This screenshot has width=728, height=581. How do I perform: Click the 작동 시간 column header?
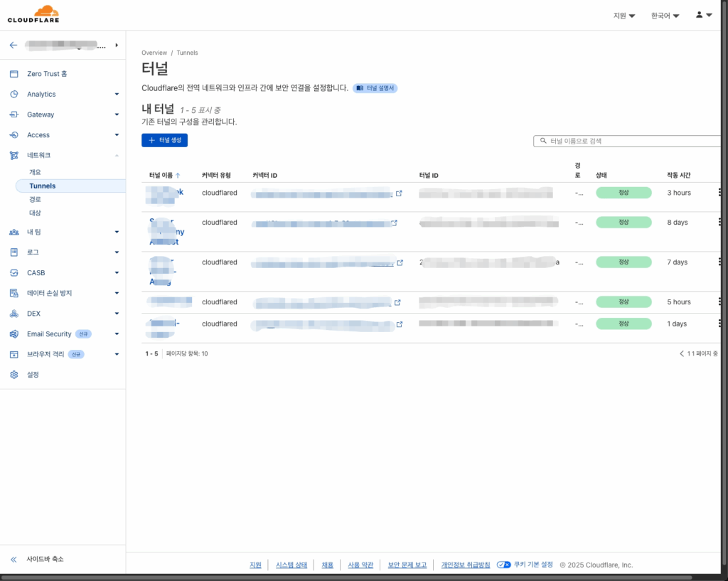point(679,176)
